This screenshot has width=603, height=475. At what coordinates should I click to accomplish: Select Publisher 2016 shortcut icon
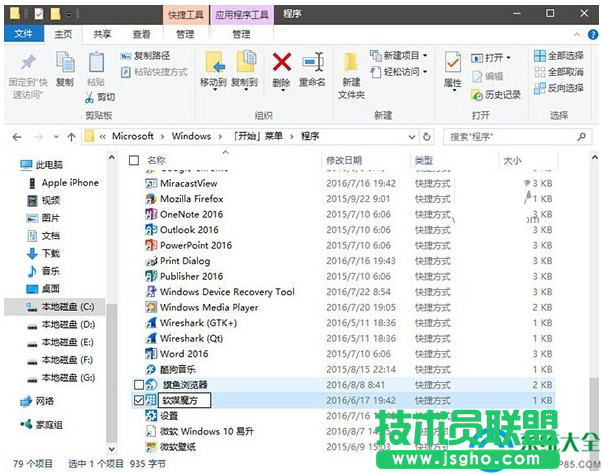(x=150, y=276)
